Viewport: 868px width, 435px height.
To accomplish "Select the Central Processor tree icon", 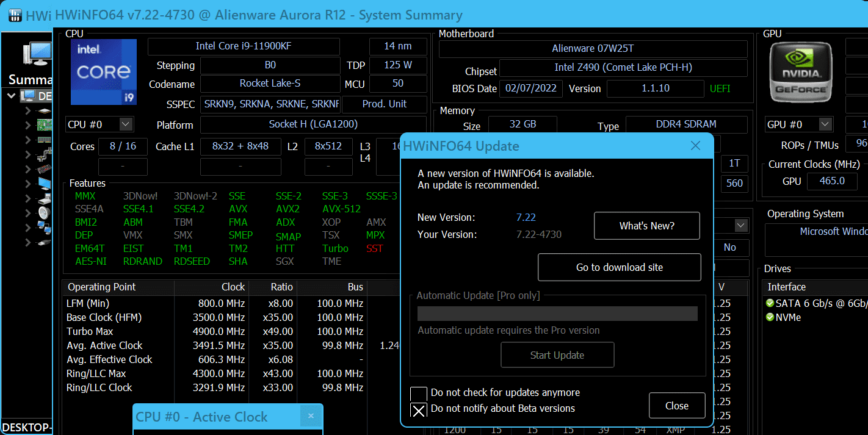I will 45,111.
